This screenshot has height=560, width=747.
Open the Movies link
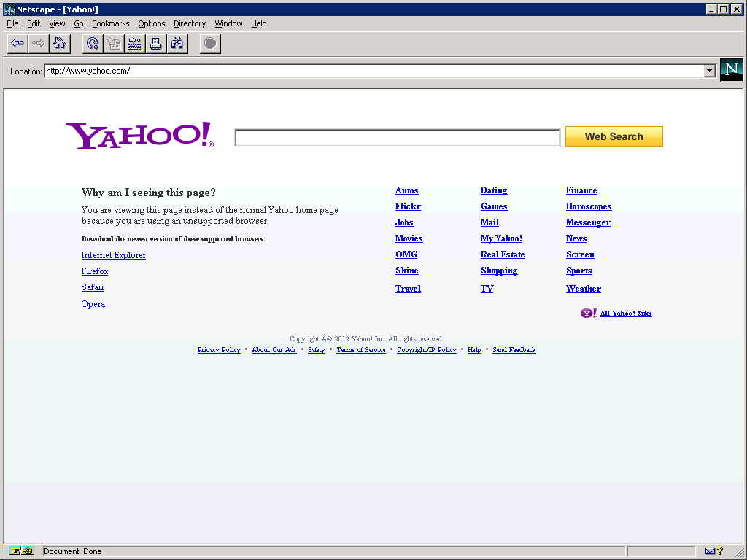coord(409,238)
